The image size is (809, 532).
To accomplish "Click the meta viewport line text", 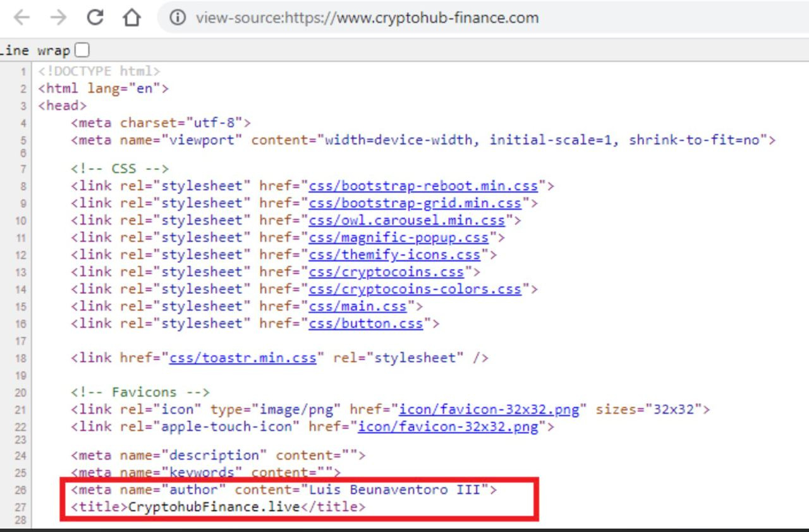I will pos(423,140).
